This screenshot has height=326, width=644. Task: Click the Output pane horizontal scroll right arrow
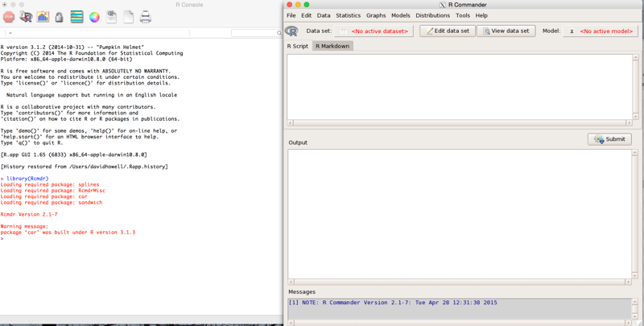[629, 282]
